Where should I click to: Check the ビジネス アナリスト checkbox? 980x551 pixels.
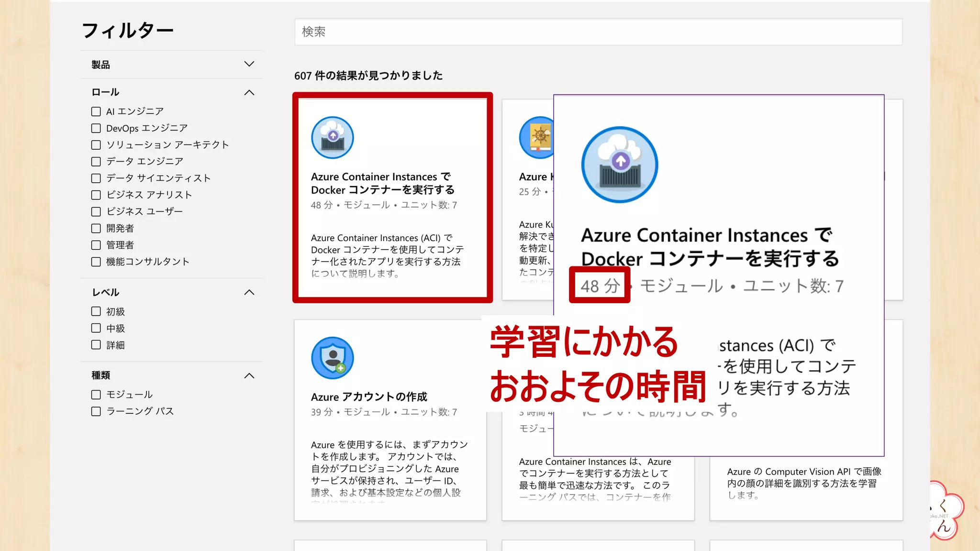click(96, 195)
